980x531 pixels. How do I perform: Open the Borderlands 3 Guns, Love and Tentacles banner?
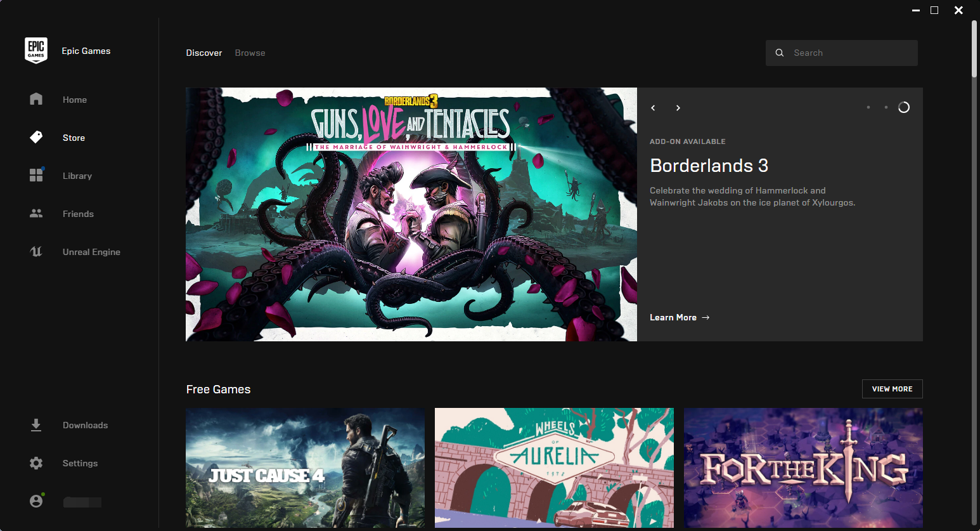(x=411, y=214)
